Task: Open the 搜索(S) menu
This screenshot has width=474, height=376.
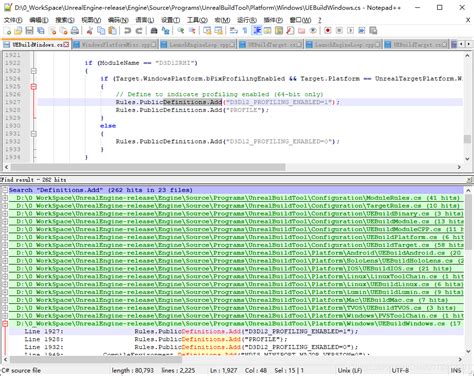Action: (65, 20)
